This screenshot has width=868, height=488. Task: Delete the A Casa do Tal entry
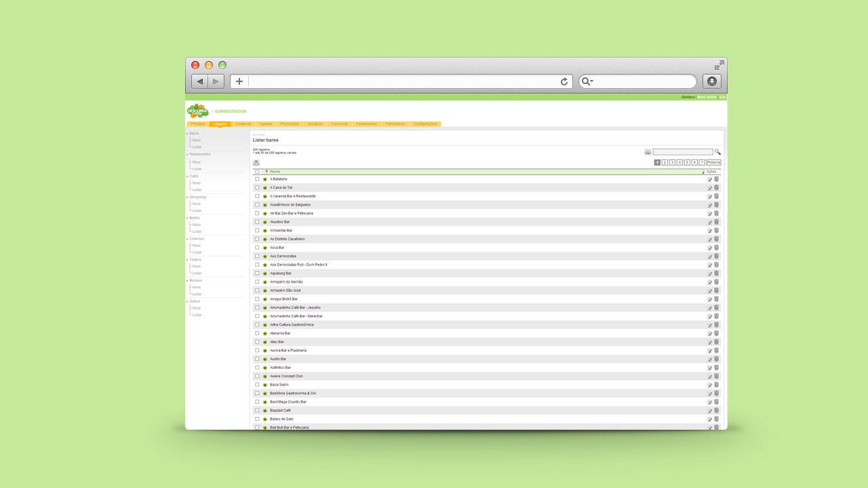(x=716, y=188)
